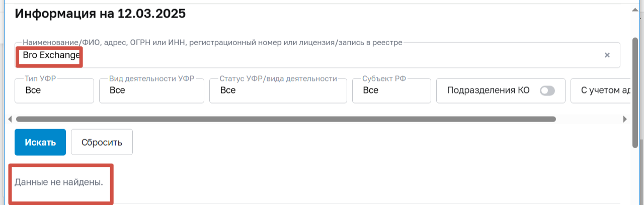Click the Сбросить reset button
This screenshot has width=644, height=205.
point(102,142)
